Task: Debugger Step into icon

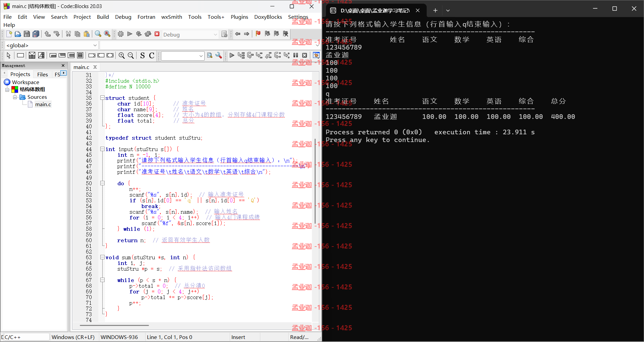Action: click(x=259, y=55)
